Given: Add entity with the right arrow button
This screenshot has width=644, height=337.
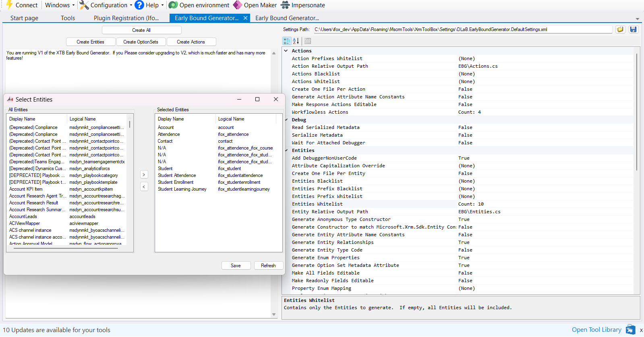Looking at the screenshot, I should [x=144, y=175].
